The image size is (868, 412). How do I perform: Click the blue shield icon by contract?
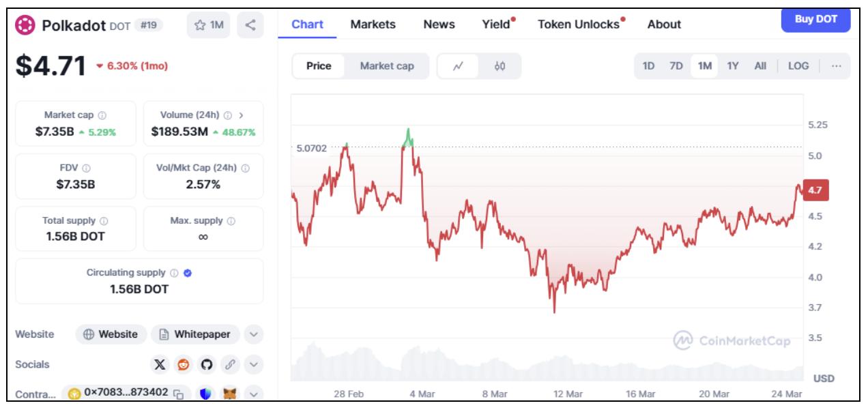(205, 394)
